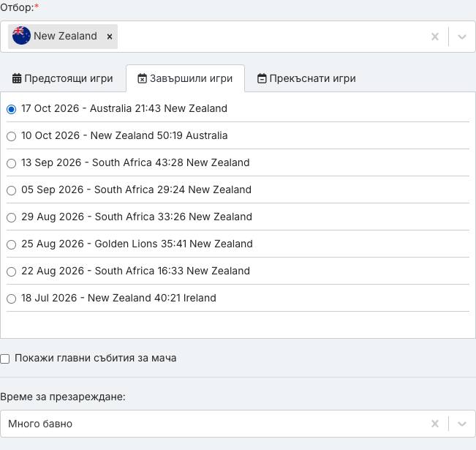Viewport: 476px width, 450px height.
Task: Clear the team select field
Action: 435,37
